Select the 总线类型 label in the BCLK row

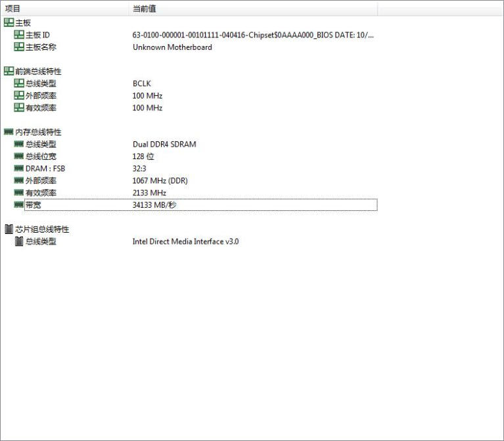41,83
